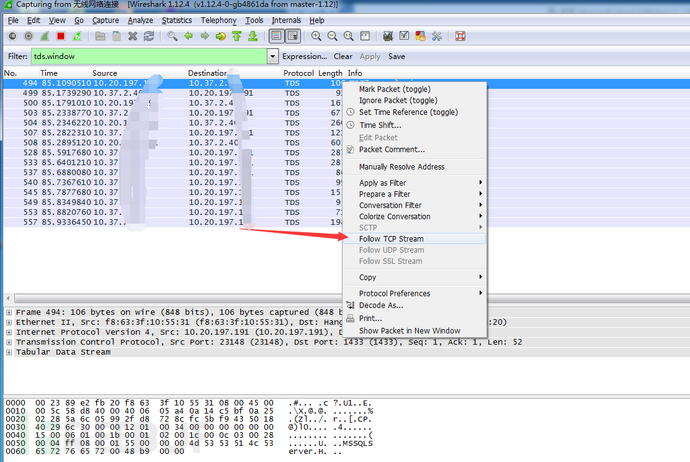Reload the capture file icon

149,36
